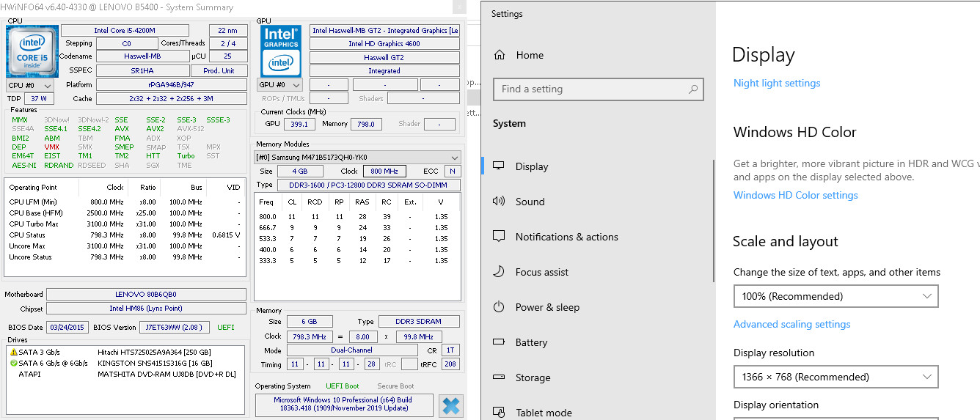Click the AVX2 feature label
This screenshot has height=420, width=980.
point(154,128)
